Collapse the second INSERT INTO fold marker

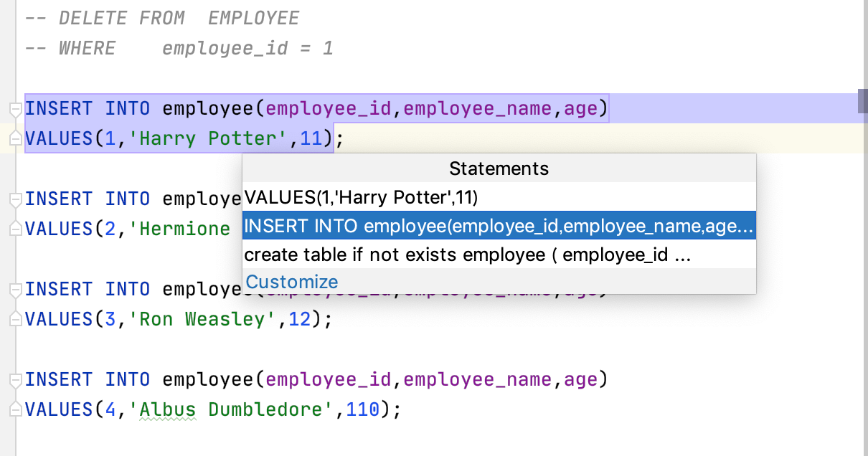click(15, 199)
